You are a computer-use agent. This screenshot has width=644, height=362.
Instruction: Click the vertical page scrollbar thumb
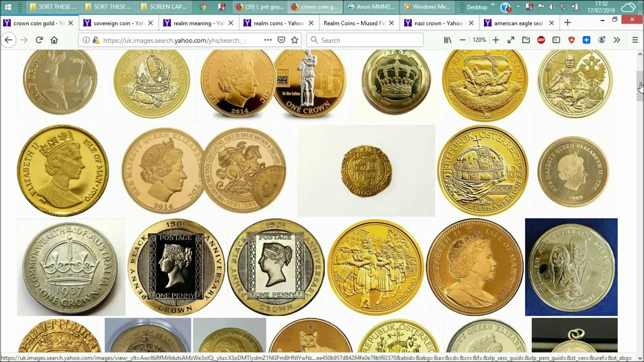click(640, 86)
